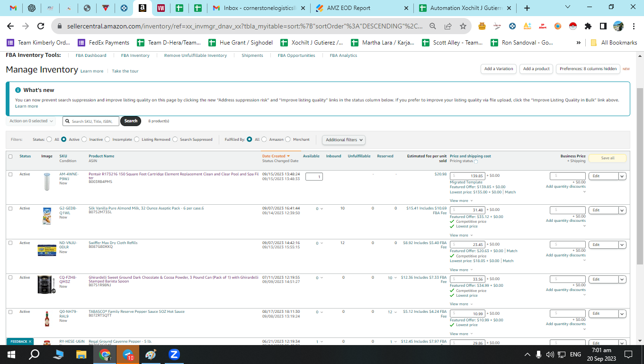Open Preferences: 8 columns hidden
This screenshot has height=364, width=644.
click(588, 69)
